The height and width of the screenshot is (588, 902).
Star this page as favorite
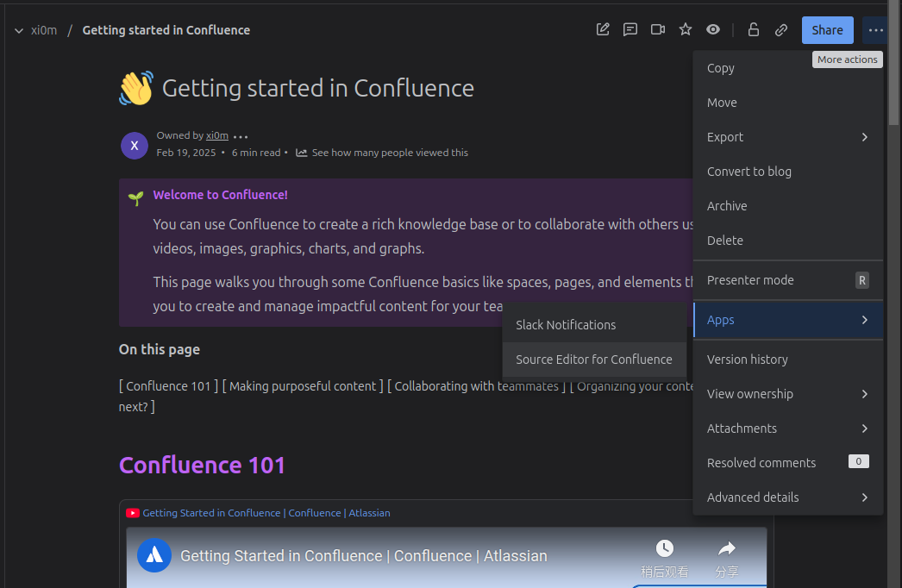(x=686, y=29)
